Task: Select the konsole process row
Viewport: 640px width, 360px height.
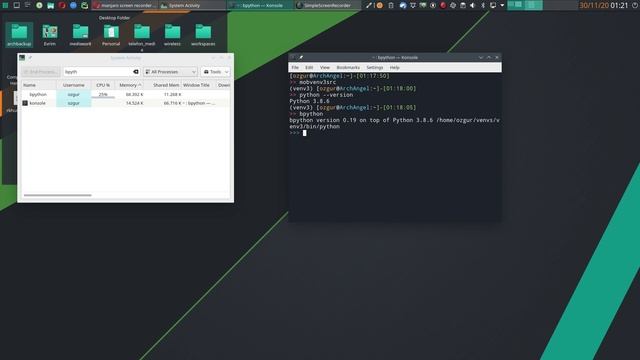Action: [x=126, y=103]
